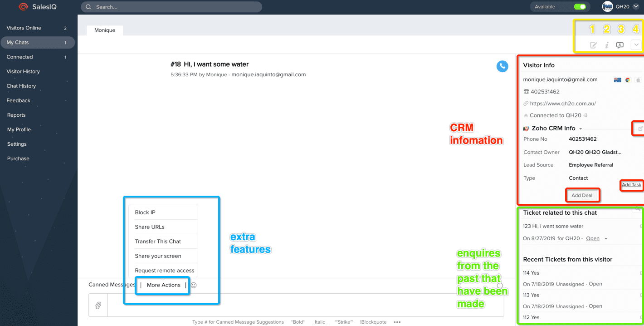Viewport: 644px width, 326px height.
Task: Click More Actions in the chat toolbar
Action: [163, 285]
